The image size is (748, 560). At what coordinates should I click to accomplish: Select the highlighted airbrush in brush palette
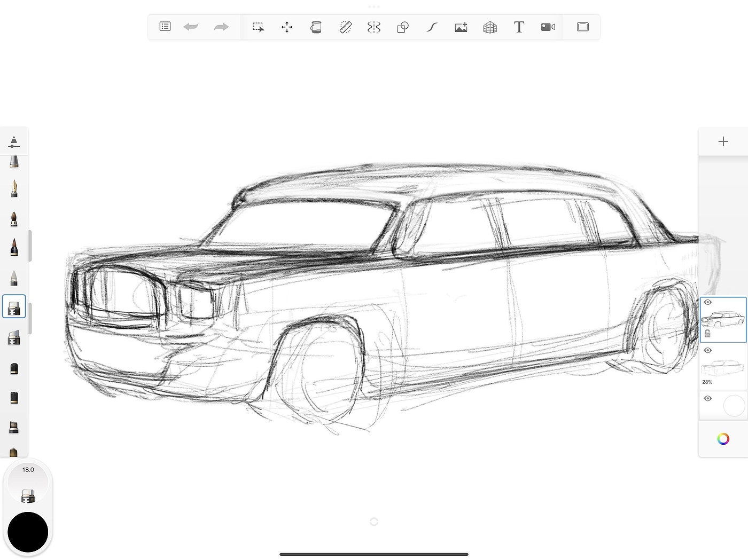point(14,306)
